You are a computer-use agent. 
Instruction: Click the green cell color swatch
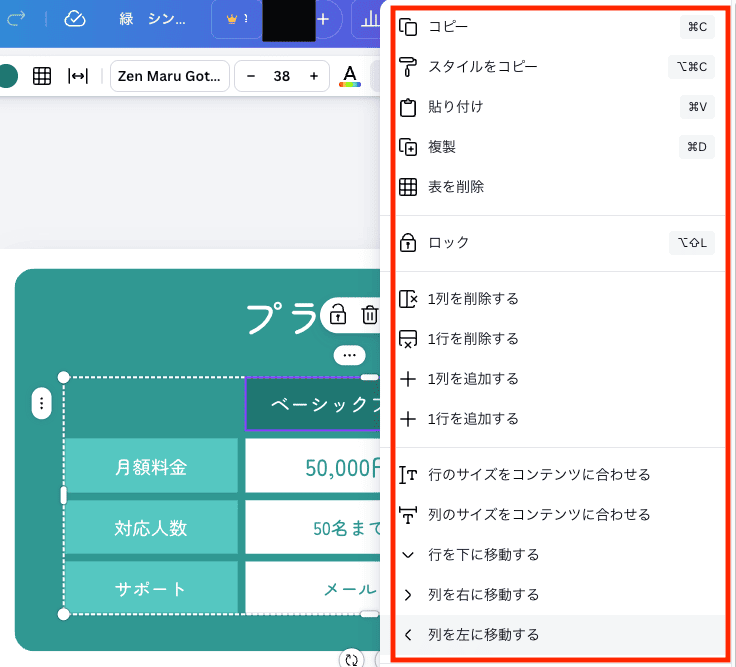8,76
